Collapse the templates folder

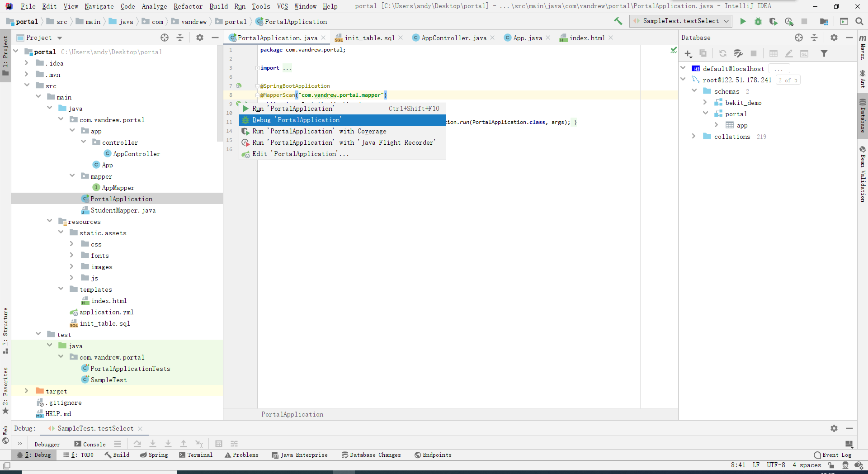(61, 289)
